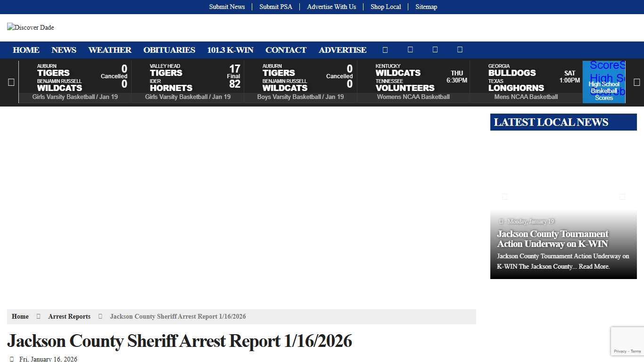Open the OBITUARIES dropdown menu

169,50
